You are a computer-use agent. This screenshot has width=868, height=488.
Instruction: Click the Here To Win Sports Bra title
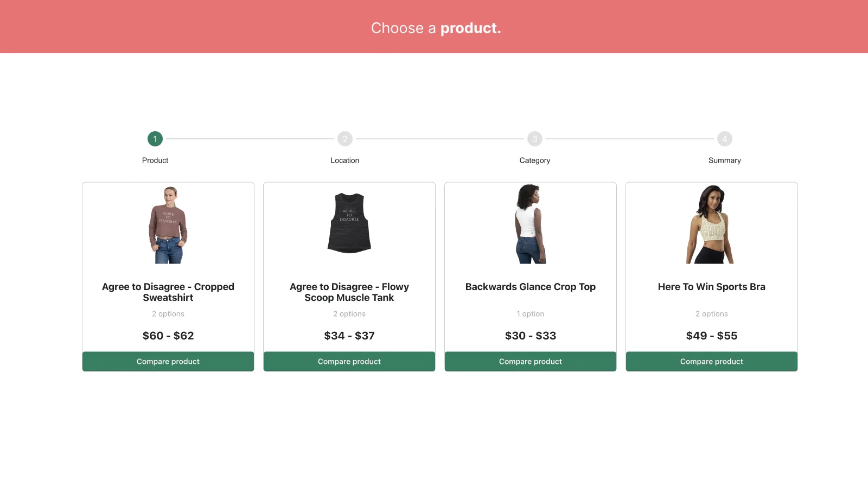[x=712, y=287]
